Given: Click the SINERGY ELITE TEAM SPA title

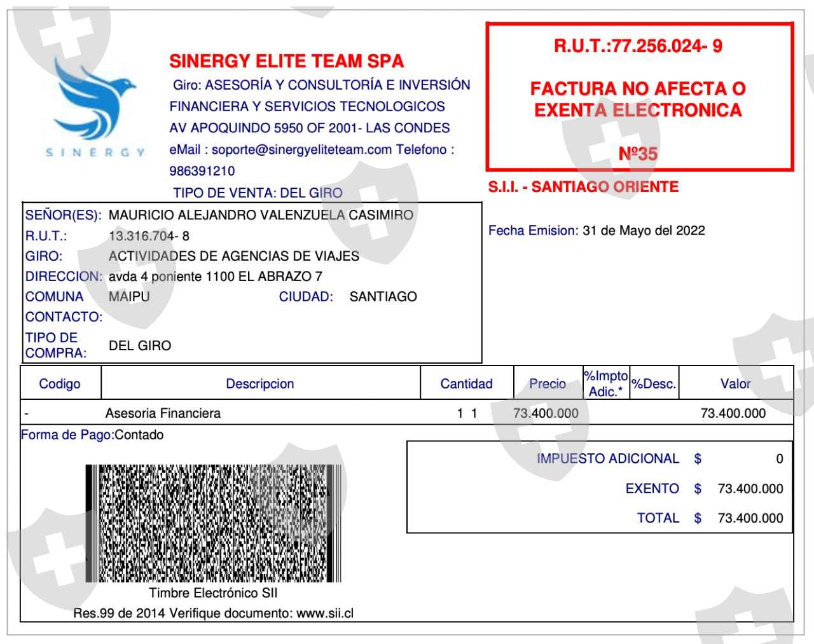Looking at the screenshot, I should 286,61.
